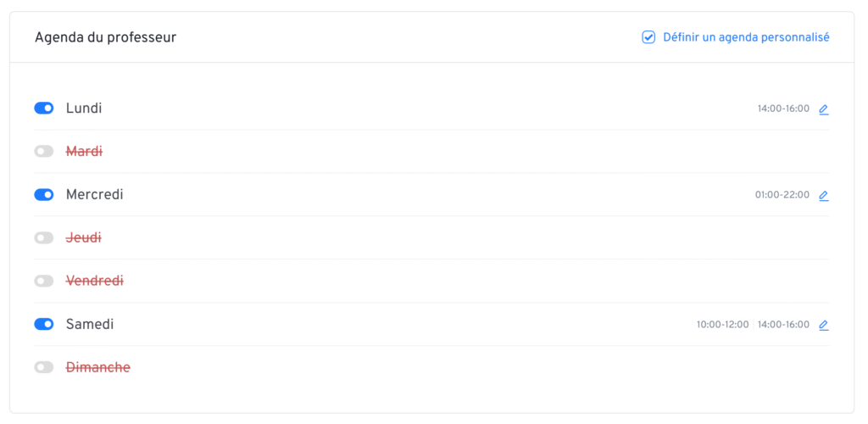Click the Lundi 14:00-16:00 time range
The height and width of the screenshot is (424, 868).
(x=783, y=109)
